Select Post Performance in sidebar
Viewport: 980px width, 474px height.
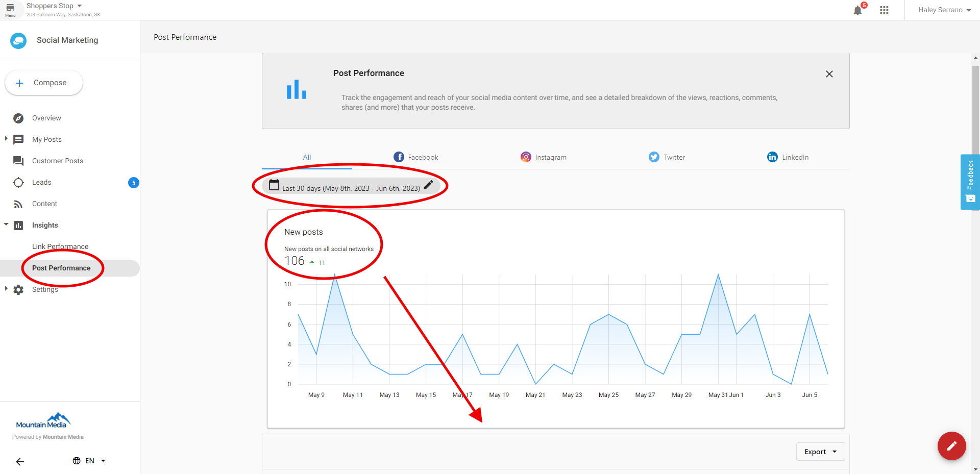[x=61, y=268]
